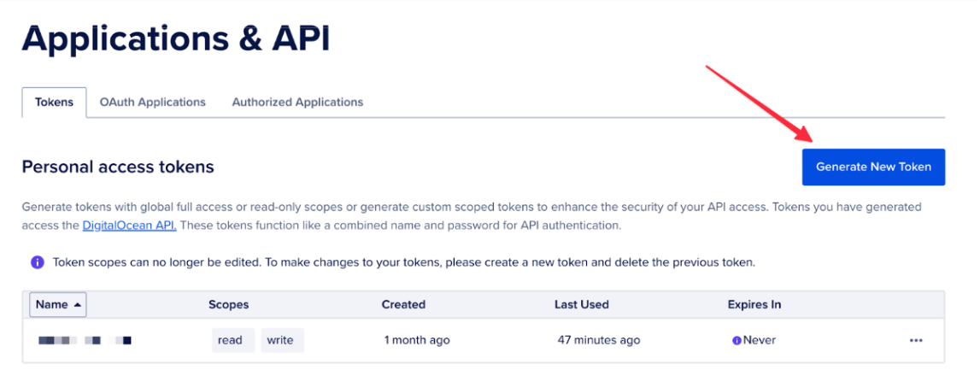Sort tokens by the Name column header
This screenshot has height=370, width=980.
point(51,304)
